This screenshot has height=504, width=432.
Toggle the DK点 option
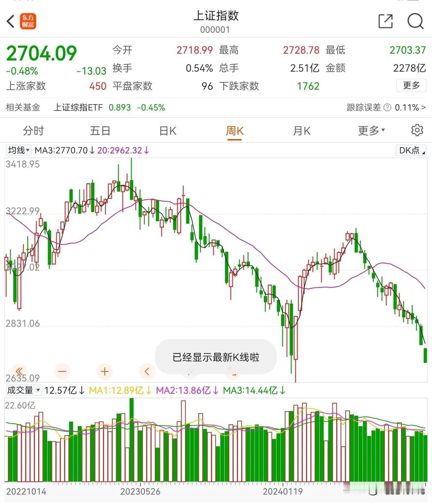click(x=411, y=150)
